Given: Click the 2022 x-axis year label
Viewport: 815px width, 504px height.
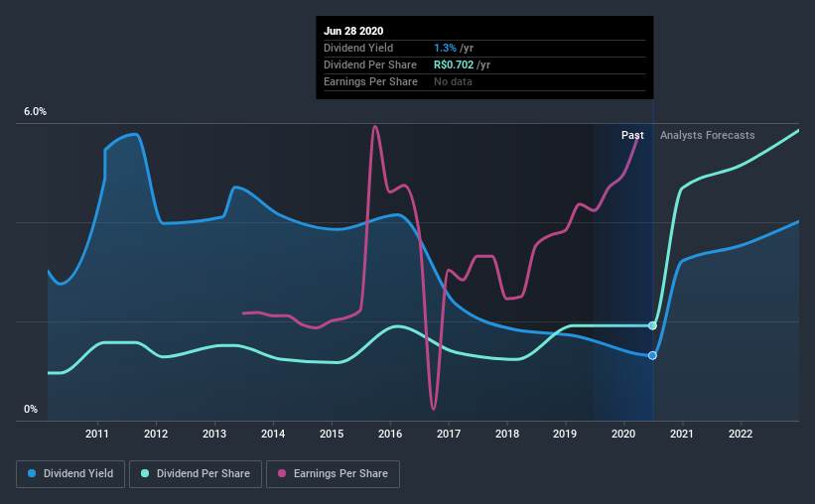Looking at the screenshot, I should (x=741, y=434).
